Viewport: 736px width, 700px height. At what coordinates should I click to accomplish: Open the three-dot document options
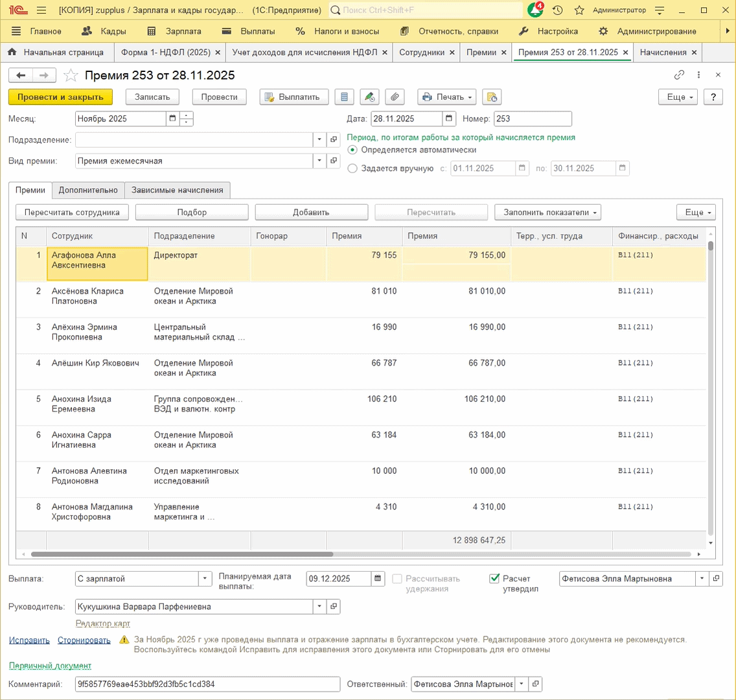click(698, 75)
